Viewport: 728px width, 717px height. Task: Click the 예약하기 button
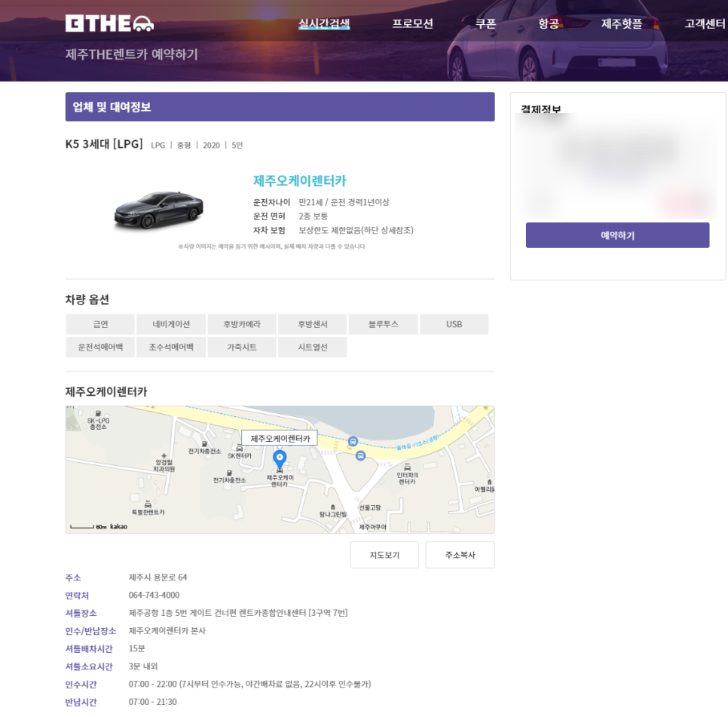[617, 235]
